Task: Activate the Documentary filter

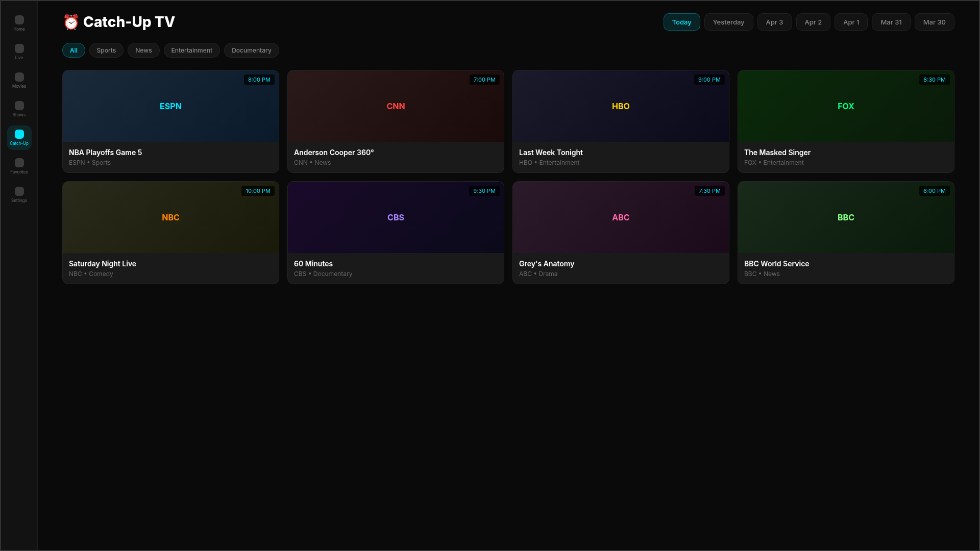Action: (x=251, y=50)
